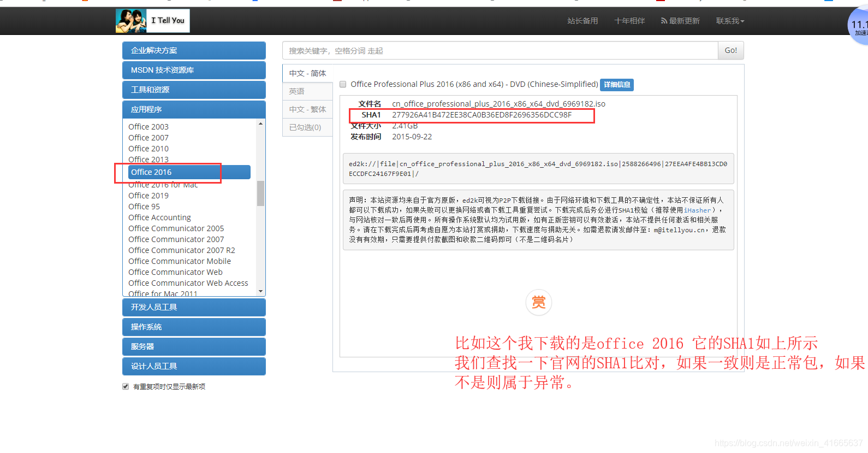This screenshot has height=453, width=868.
Task: Expand the MSDN 技术资源库 panel
Action: (194, 70)
